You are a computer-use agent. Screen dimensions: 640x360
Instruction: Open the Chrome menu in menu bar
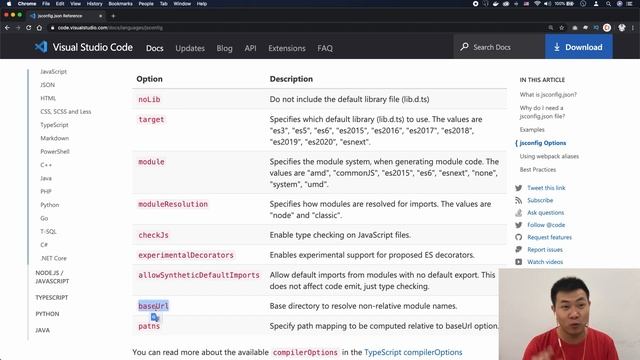coord(27,4)
